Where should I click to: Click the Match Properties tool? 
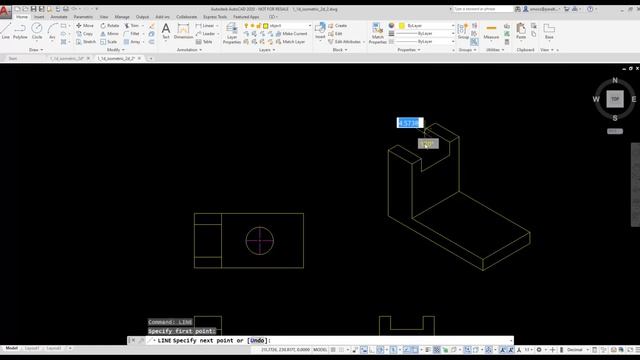point(377,33)
